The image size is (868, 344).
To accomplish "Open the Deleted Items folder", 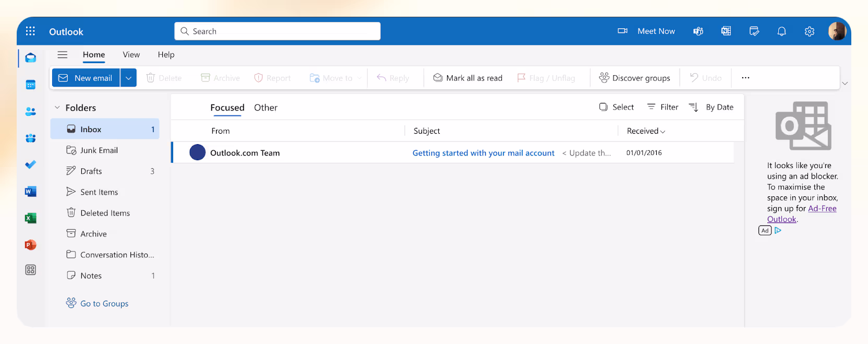I will tap(105, 213).
